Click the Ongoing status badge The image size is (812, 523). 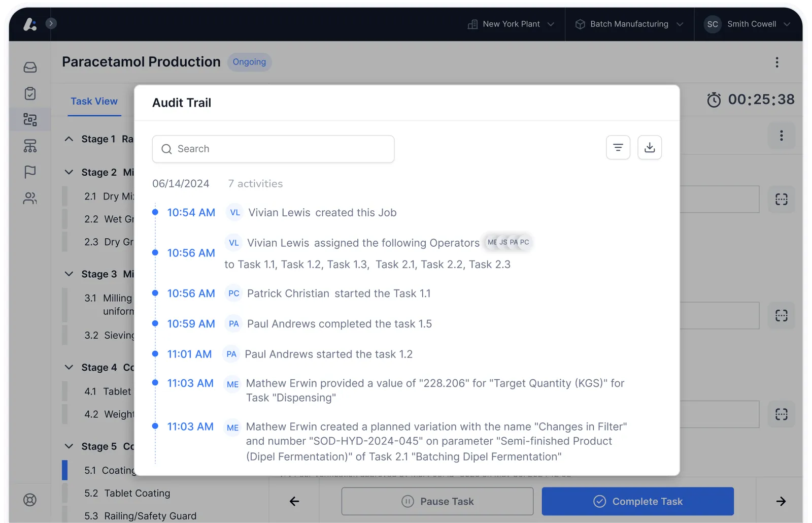[x=249, y=62]
